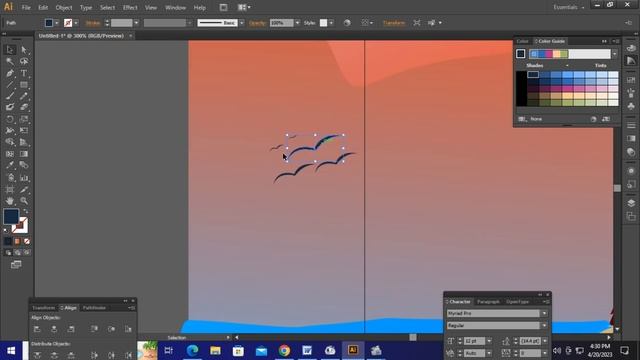Open Google Chrome from taskbar

(x=284, y=350)
